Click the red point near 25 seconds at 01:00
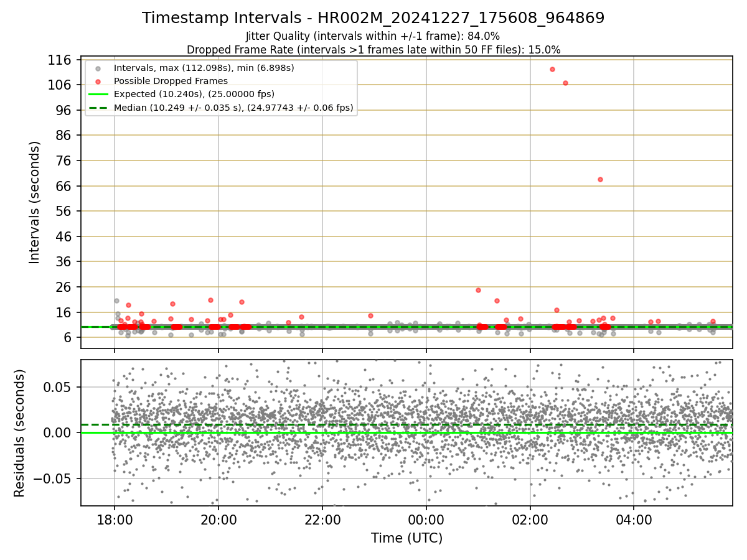The width and height of the screenshot is (747, 560). click(x=478, y=290)
